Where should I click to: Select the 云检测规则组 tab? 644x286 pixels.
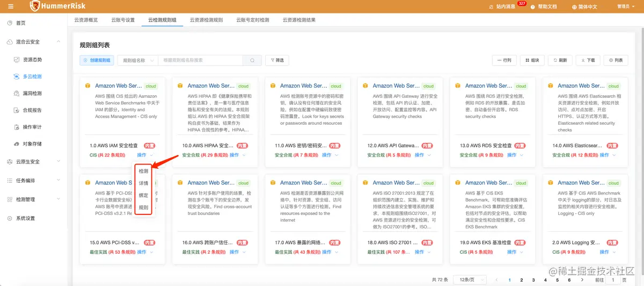(163, 20)
